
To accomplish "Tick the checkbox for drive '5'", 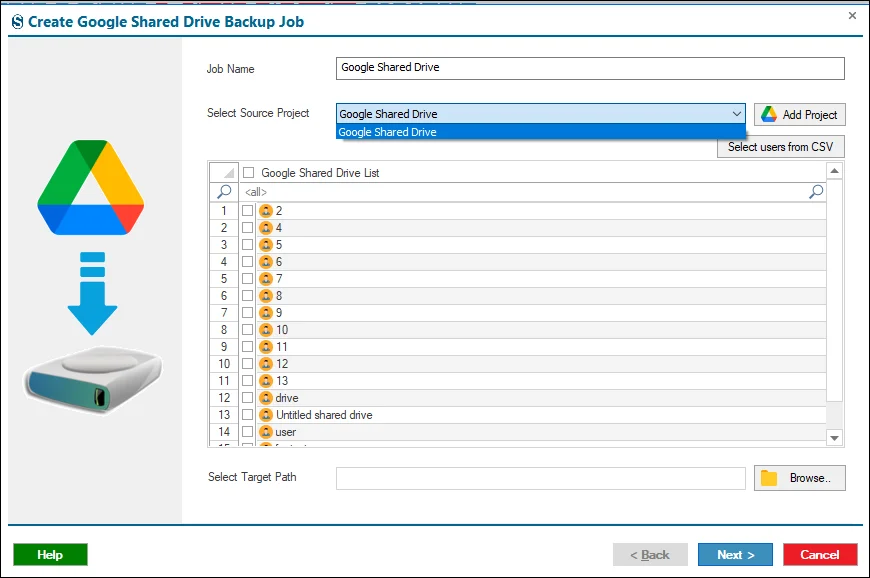I will [x=247, y=245].
